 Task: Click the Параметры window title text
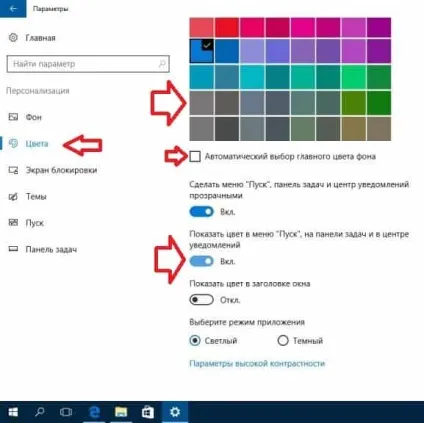pos(50,9)
